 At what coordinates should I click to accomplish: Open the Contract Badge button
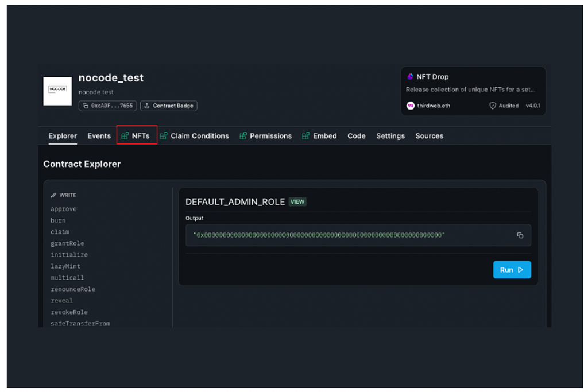168,106
